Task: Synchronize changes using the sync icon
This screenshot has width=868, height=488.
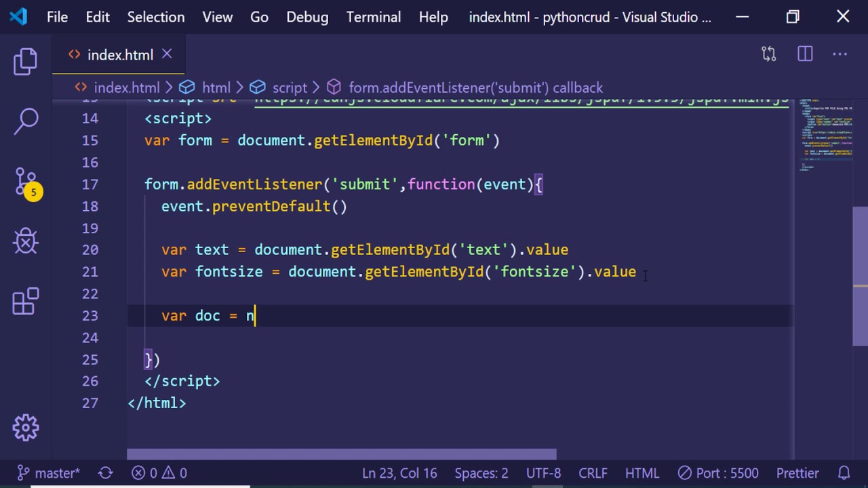Action: tap(106, 473)
